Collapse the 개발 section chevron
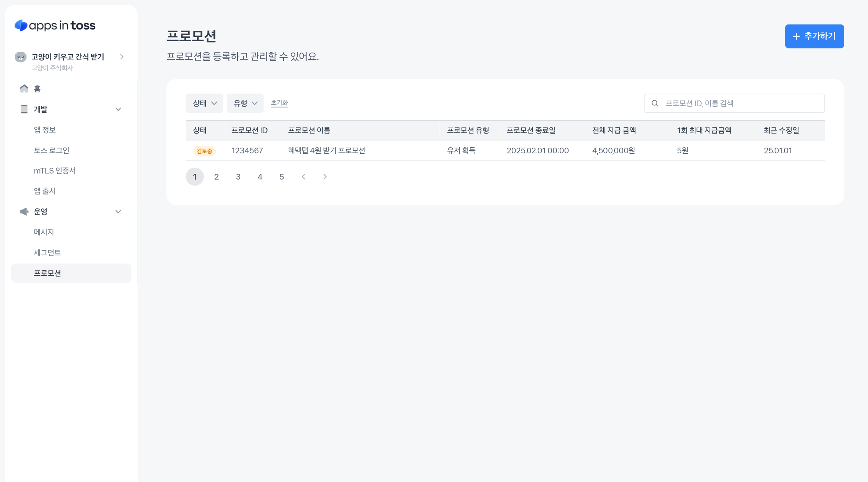Viewport: 868px width, 482px height. pyautogui.click(x=118, y=109)
